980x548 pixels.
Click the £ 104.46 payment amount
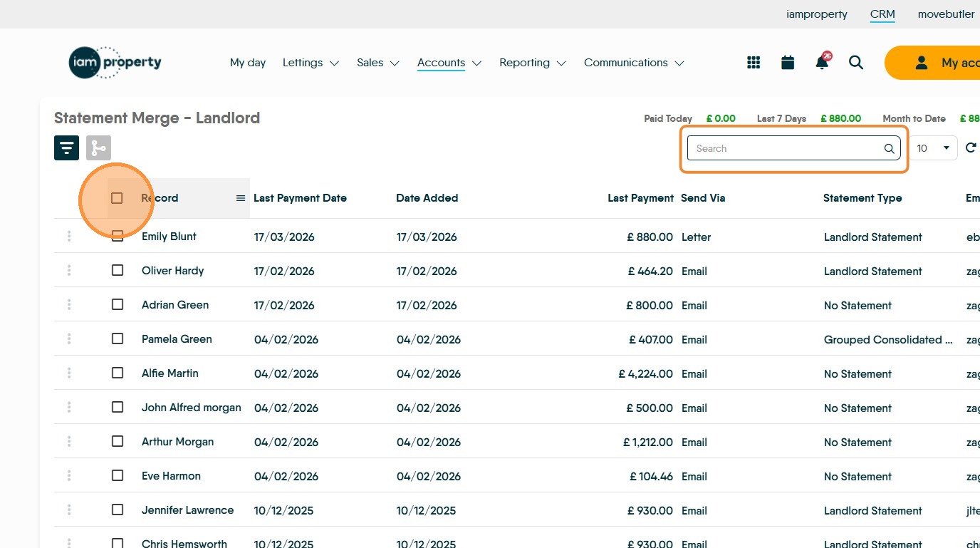(x=652, y=476)
